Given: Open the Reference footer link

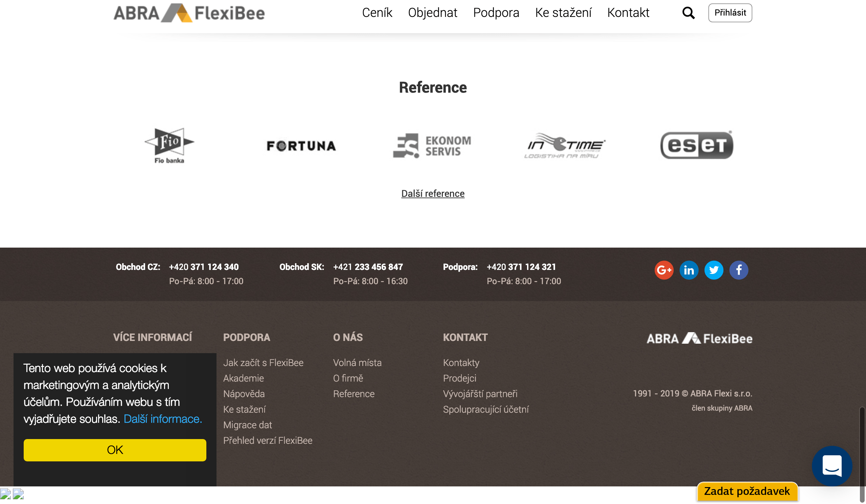Looking at the screenshot, I should pyautogui.click(x=354, y=394).
